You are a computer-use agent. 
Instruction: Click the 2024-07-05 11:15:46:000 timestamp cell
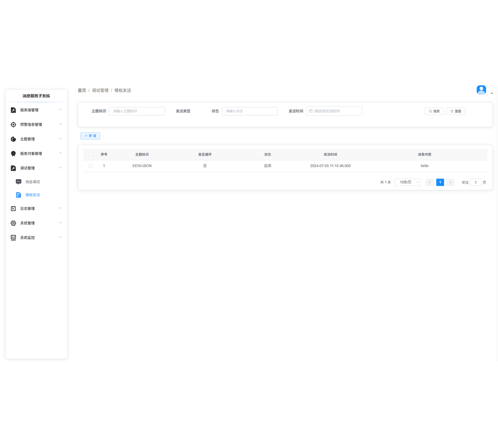coord(330,166)
